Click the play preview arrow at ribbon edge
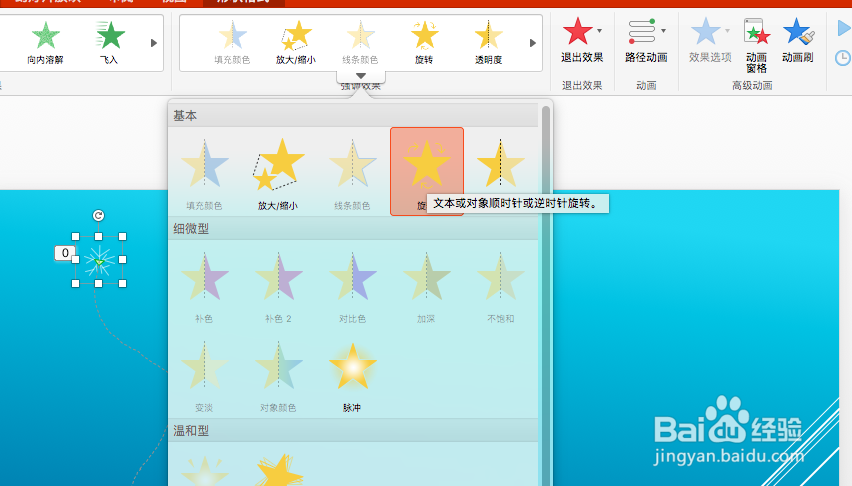This screenshot has height=486, width=852. pyautogui.click(x=844, y=28)
